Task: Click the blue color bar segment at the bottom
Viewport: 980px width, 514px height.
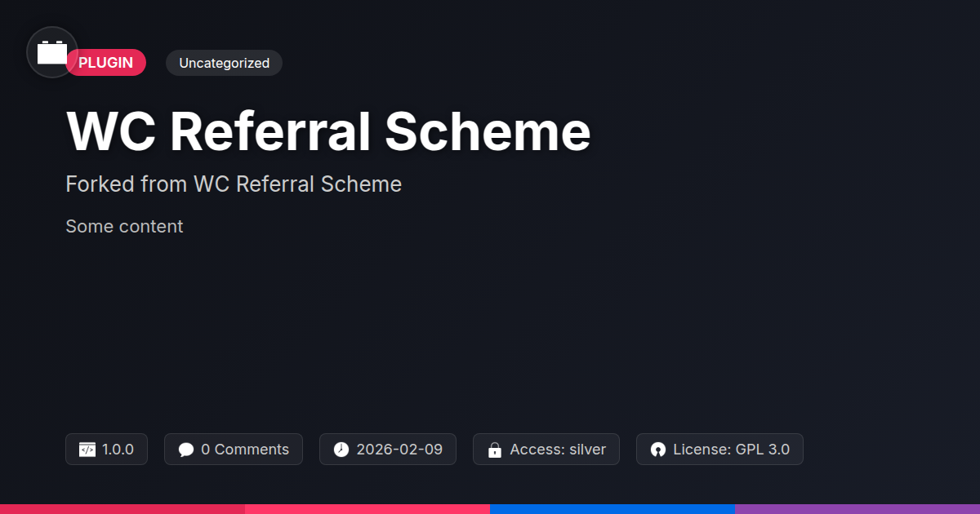Action: 612,509
